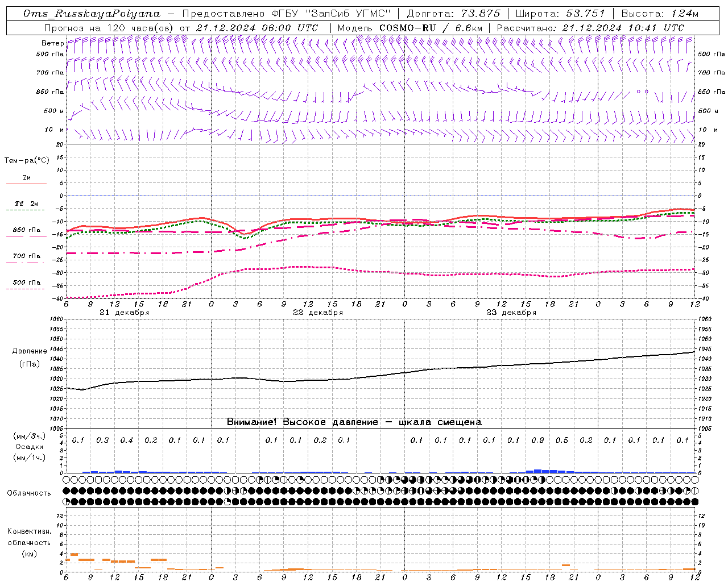Click the '21 декабря' date label

point(125,313)
